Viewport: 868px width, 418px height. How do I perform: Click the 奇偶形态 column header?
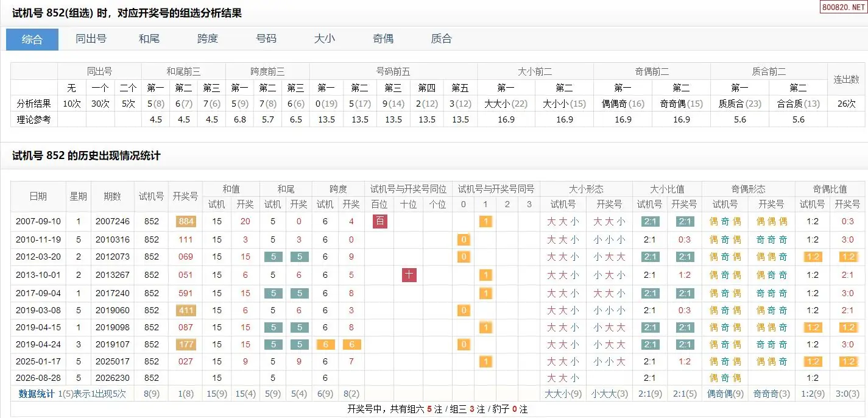click(x=748, y=189)
